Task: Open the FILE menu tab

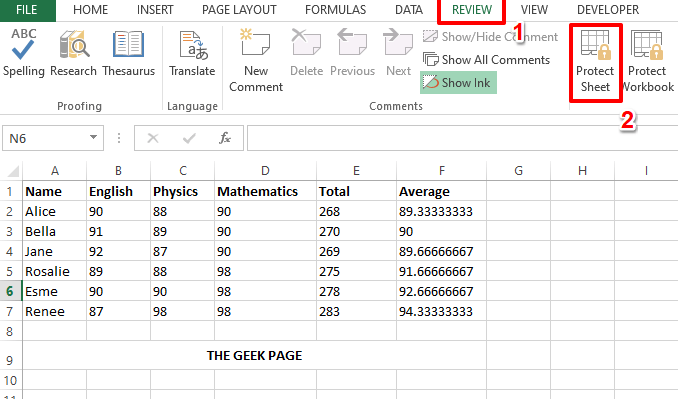Action: (x=27, y=10)
